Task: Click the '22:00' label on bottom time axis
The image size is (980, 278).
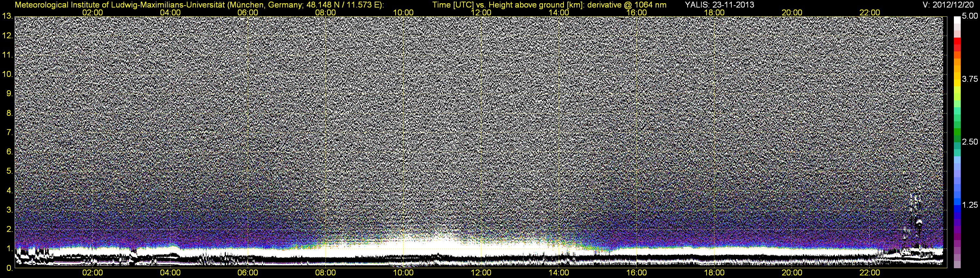Action: [870, 273]
